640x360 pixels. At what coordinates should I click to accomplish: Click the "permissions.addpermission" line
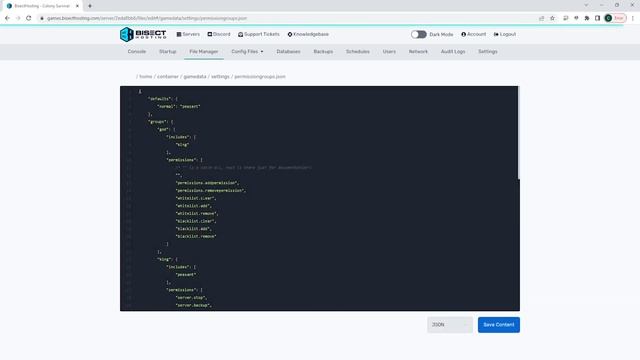pyautogui.click(x=207, y=183)
